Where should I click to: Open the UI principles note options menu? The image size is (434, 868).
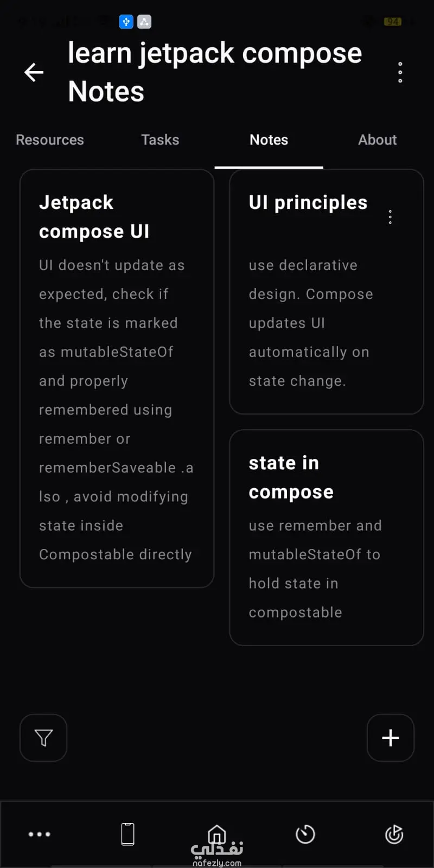(390, 217)
